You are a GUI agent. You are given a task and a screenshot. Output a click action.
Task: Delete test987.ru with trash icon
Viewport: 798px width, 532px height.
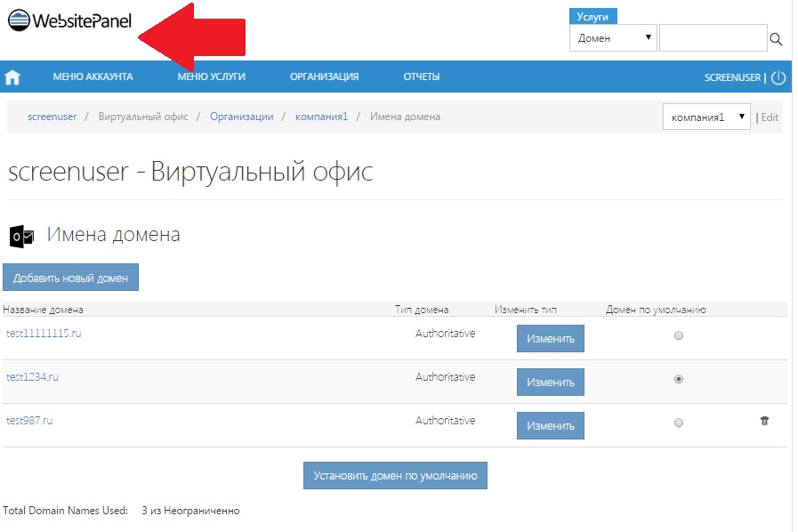[x=764, y=421]
